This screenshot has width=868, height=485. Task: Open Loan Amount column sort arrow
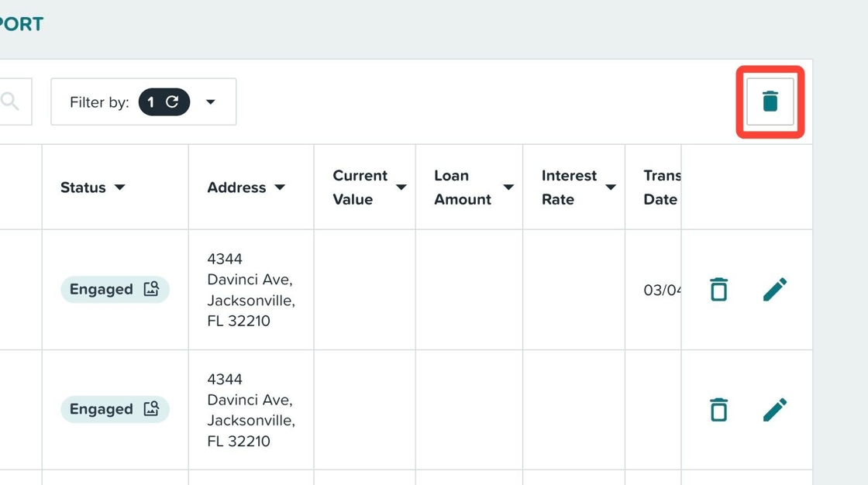(508, 187)
